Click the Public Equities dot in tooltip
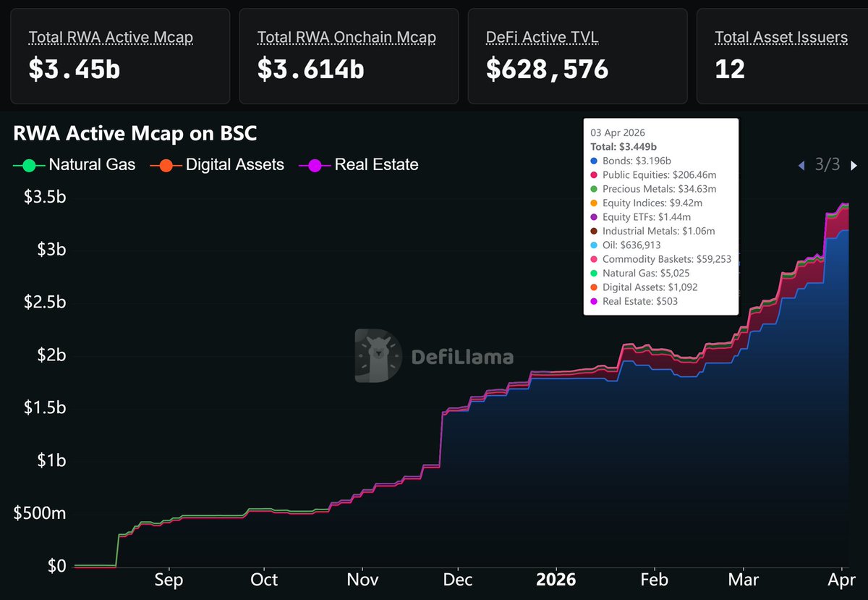The image size is (868, 600). pyautogui.click(x=593, y=175)
